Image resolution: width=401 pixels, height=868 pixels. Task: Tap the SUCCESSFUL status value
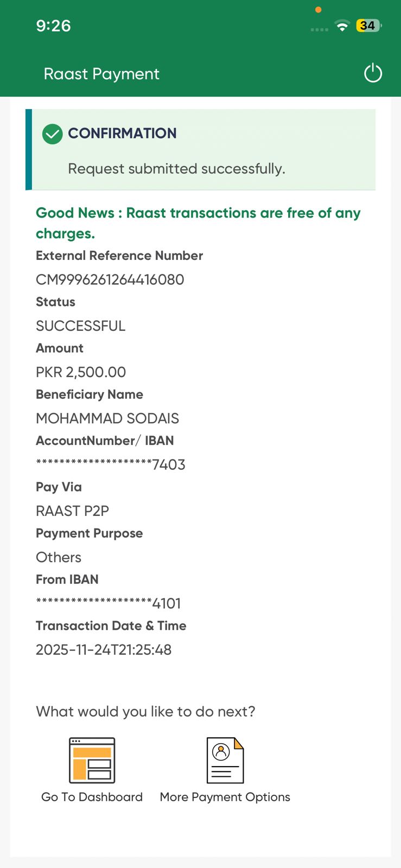point(80,326)
